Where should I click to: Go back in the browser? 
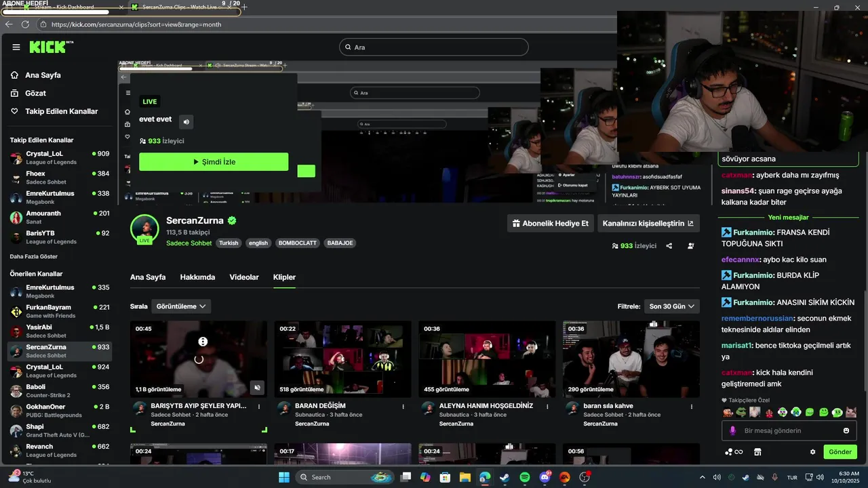coord(9,24)
